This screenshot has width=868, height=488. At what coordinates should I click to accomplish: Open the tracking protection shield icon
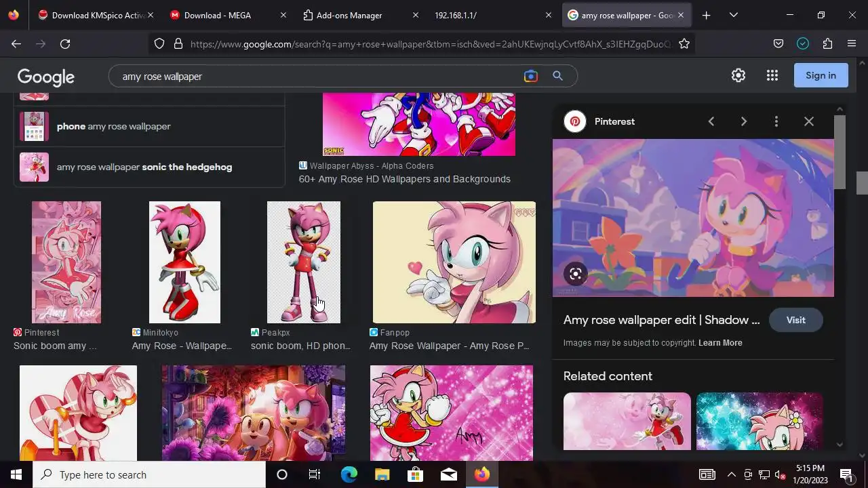159,44
